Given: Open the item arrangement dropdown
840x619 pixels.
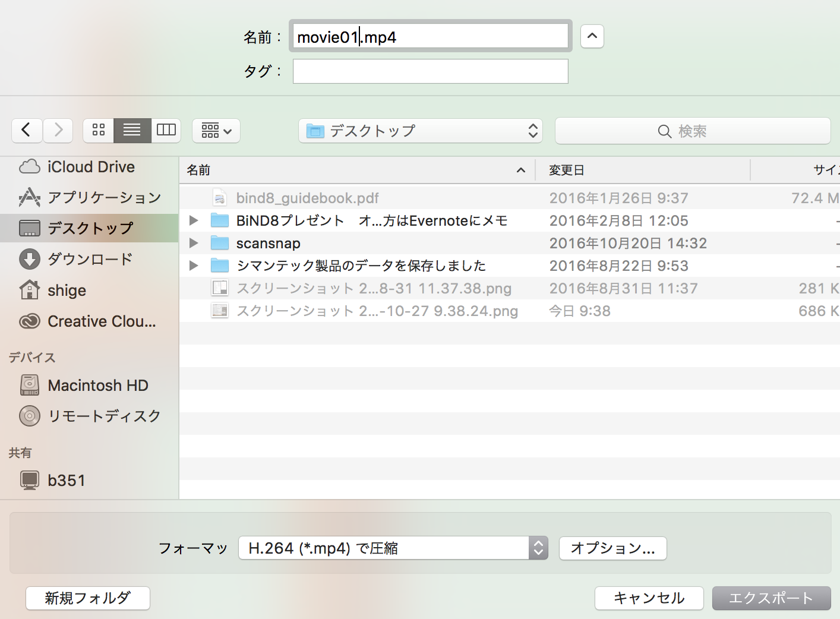Looking at the screenshot, I should 216,130.
